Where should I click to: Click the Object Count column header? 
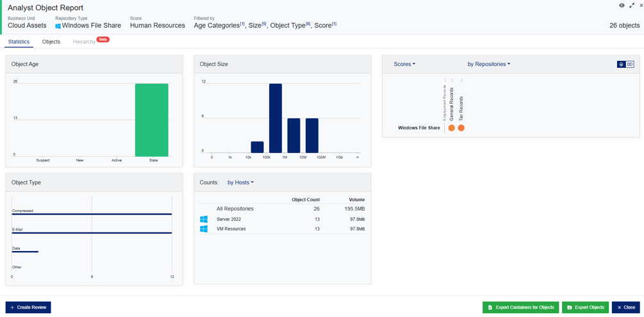pyautogui.click(x=306, y=200)
